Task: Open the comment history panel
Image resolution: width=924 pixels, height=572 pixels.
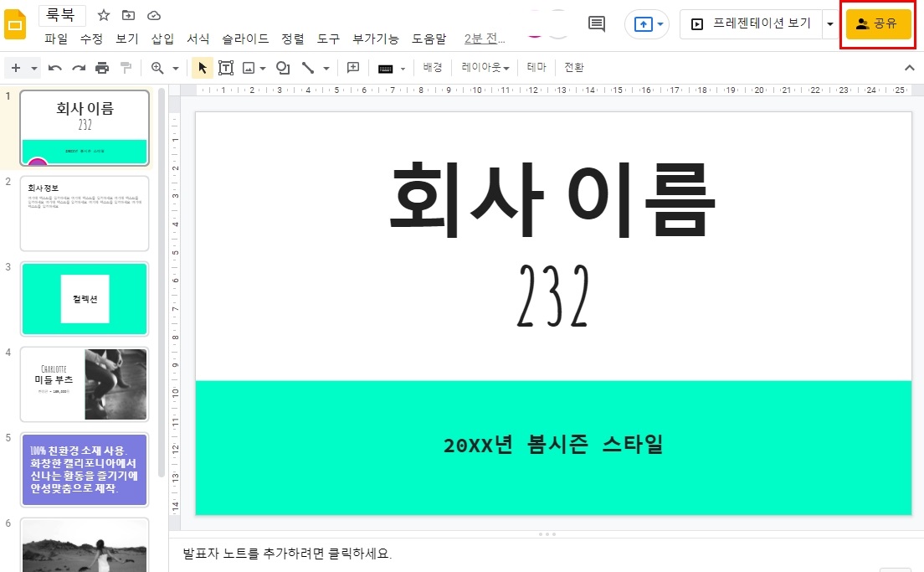Action: [596, 23]
